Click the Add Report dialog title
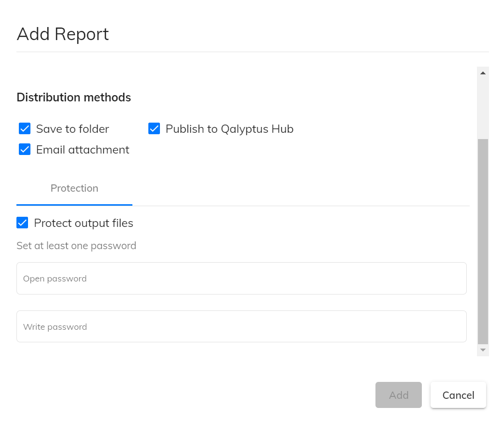 (62, 34)
